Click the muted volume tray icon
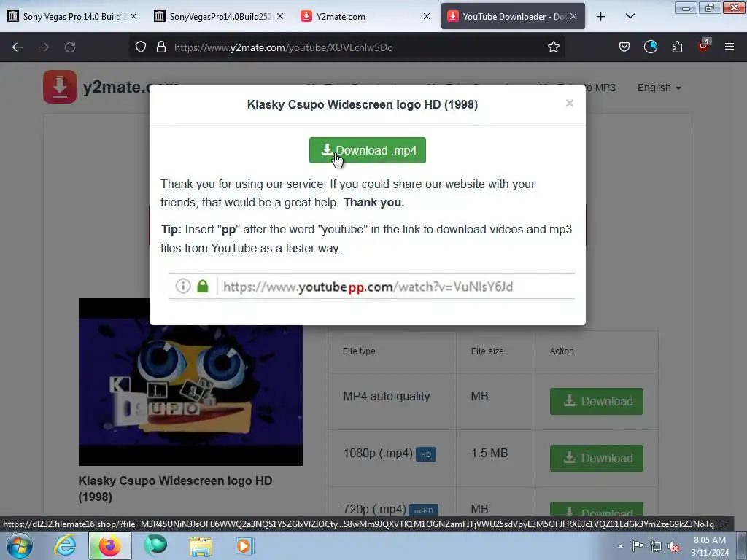 coord(673,546)
